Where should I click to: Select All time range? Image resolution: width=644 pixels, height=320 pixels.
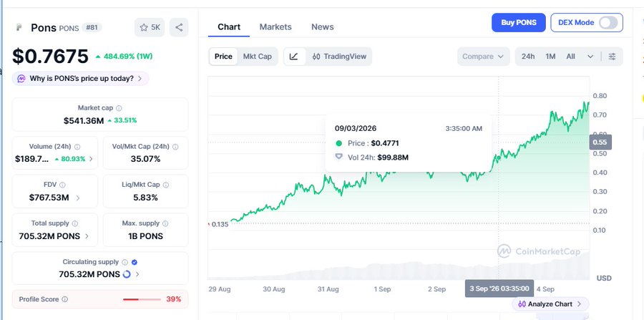click(570, 57)
